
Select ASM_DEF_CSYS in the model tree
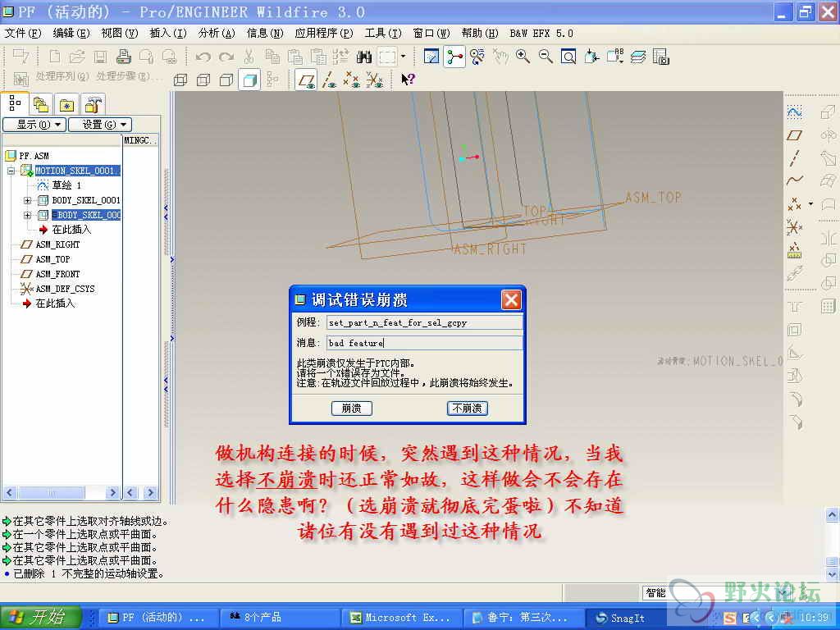(65, 289)
